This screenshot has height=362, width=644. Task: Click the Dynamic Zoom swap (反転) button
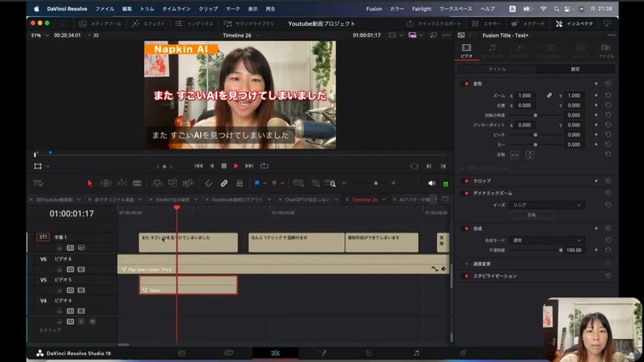tap(531, 215)
